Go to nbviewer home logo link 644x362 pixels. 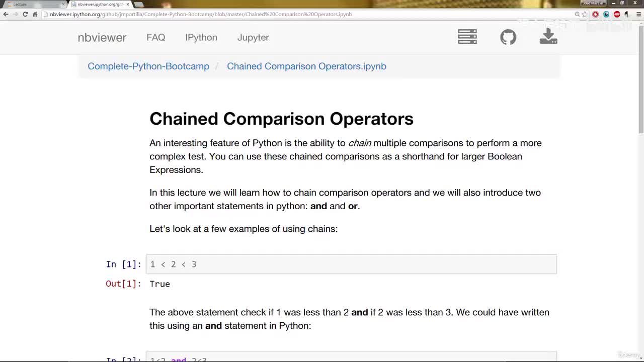102,38
